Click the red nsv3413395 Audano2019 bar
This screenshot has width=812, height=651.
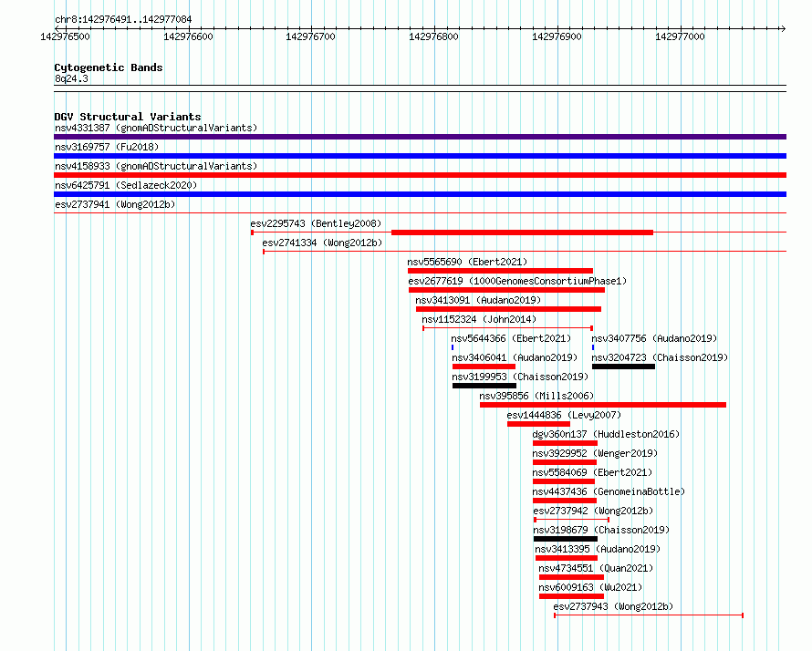tap(567, 558)
